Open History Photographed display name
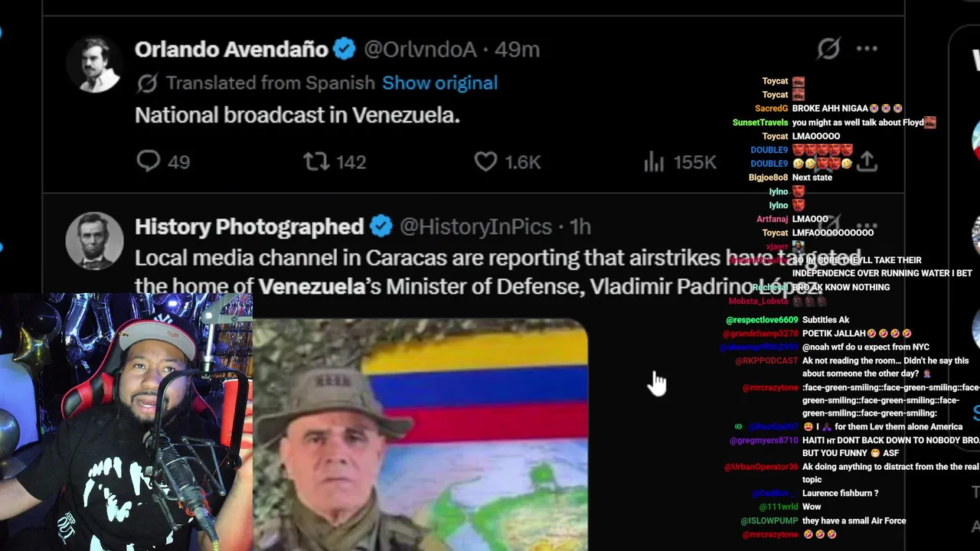The width and height of the screenshot is (980, 551). [249, 227]
